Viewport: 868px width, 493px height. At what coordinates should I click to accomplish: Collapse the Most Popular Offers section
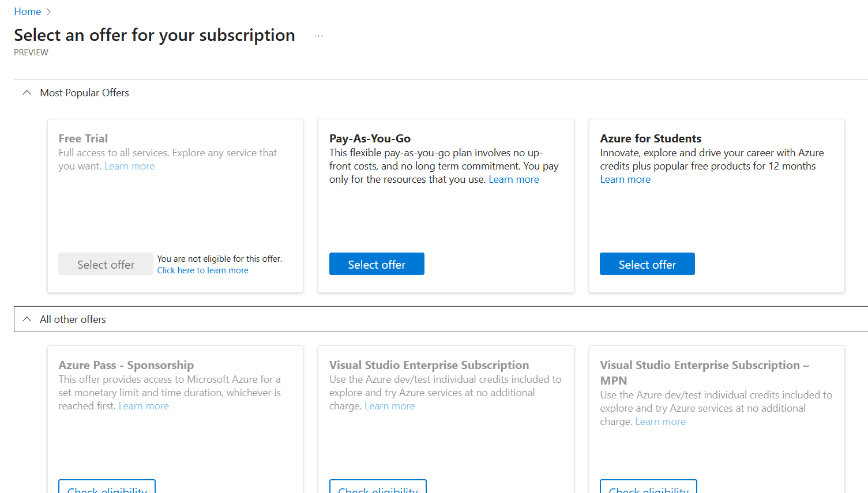pyautogui.click(x=27, y=93)
